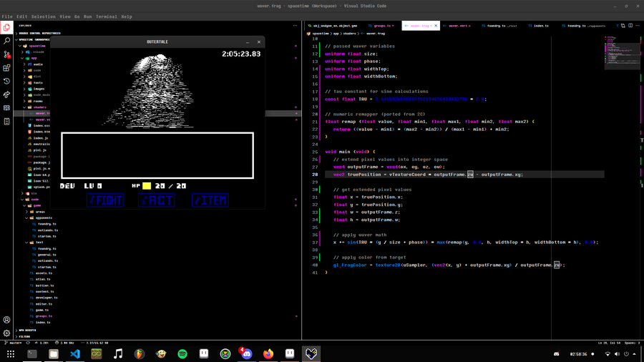Viewport: 644px width, 362px height.
Task: Click the sync changes icon in status bar
Action: point(28,343)
